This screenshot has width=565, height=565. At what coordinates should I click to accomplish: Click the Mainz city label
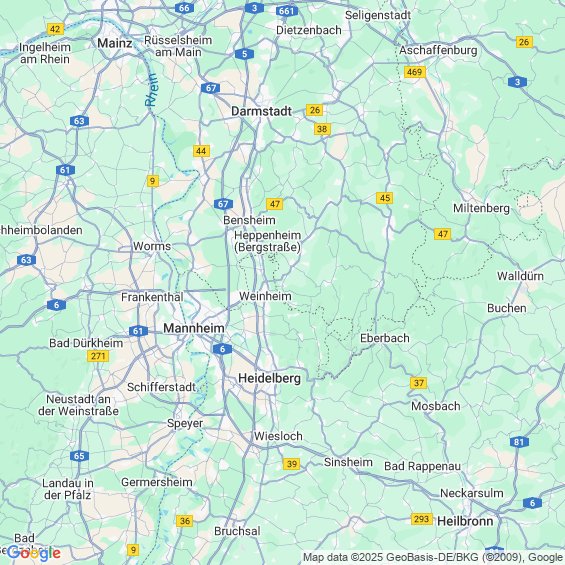pos(115,43)
